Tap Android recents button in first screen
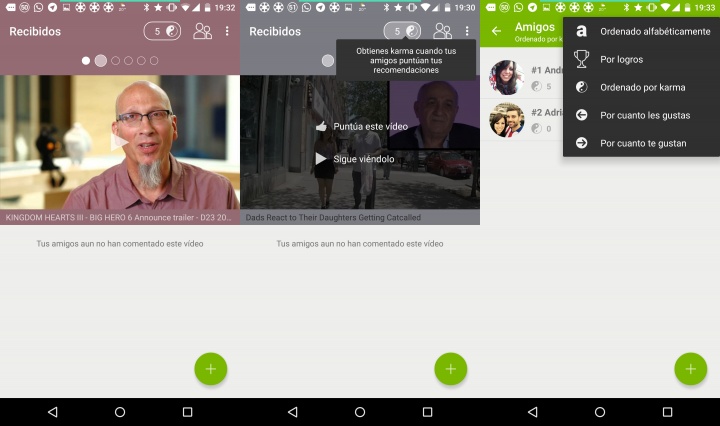 tap(187, 412)
